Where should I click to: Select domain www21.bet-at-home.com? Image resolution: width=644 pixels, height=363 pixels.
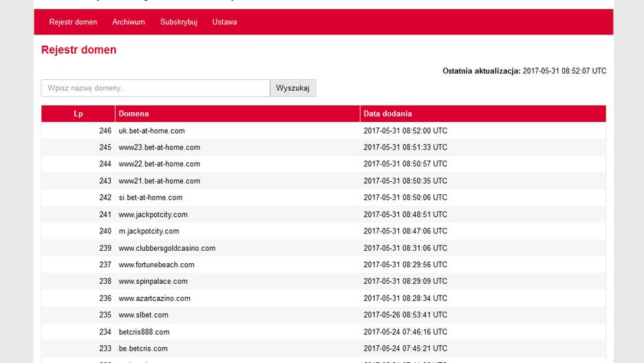pyautogui.click(x=160, y=181)
